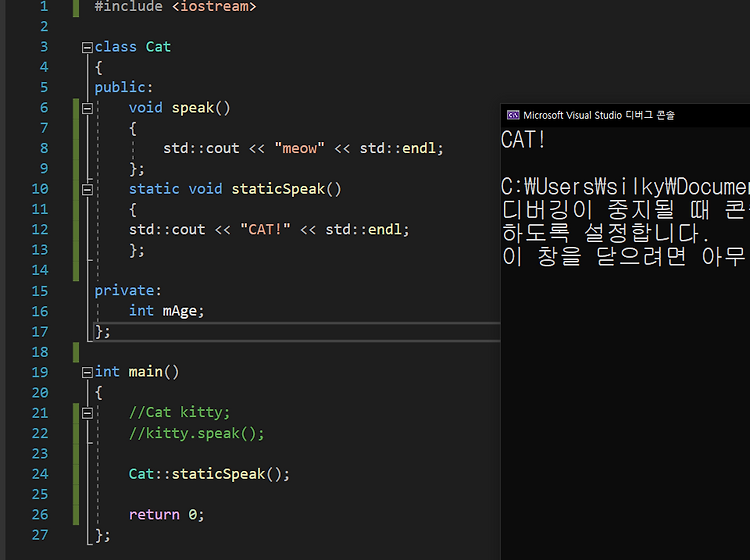Click the mAge member variable
The width and height of the screenshot is (750, 560).
(180, 311)
